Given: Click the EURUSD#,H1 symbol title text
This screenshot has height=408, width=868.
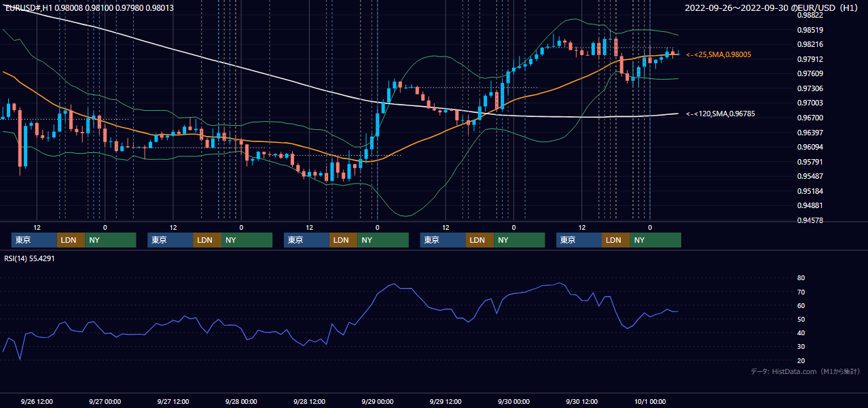Looking at the screenshot, I should (x=29, y=8).
